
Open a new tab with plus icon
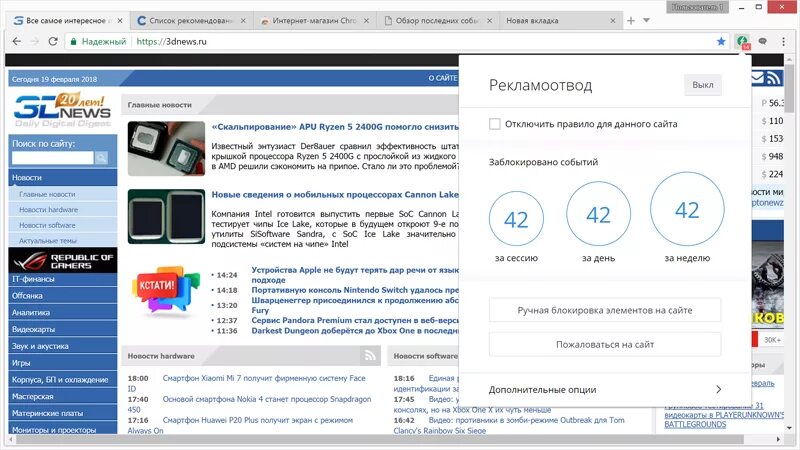coord(631,20)
